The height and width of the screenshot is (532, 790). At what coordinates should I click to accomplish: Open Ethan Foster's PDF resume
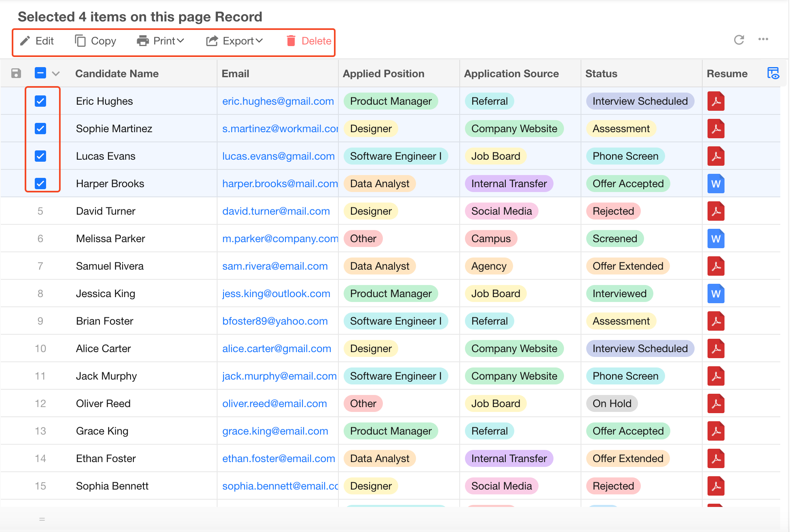pyautogui.click(x=716, y=458)
